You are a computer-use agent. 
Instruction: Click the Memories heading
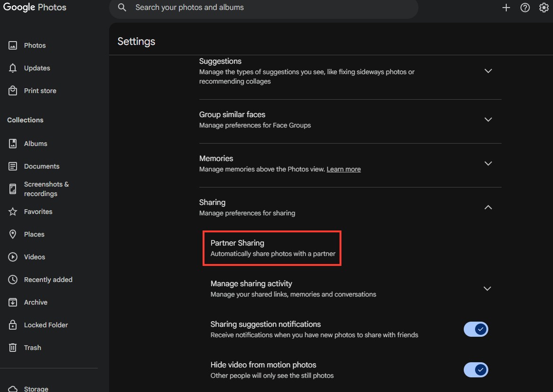(216, 158)
